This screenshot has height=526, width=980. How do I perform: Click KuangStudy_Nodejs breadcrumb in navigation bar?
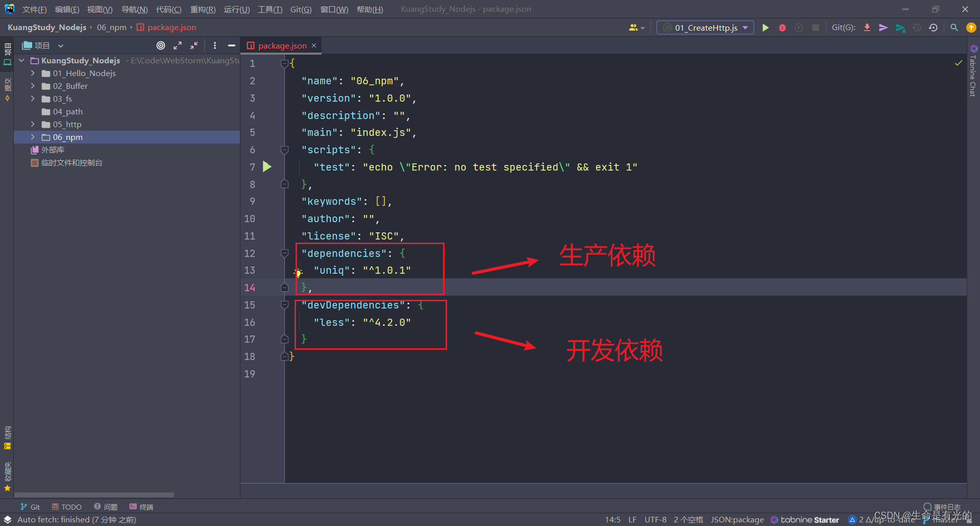(x=47, y=27)
